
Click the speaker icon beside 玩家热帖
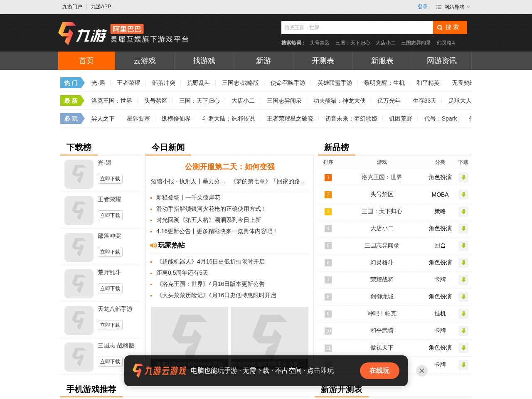pos(153,245)
